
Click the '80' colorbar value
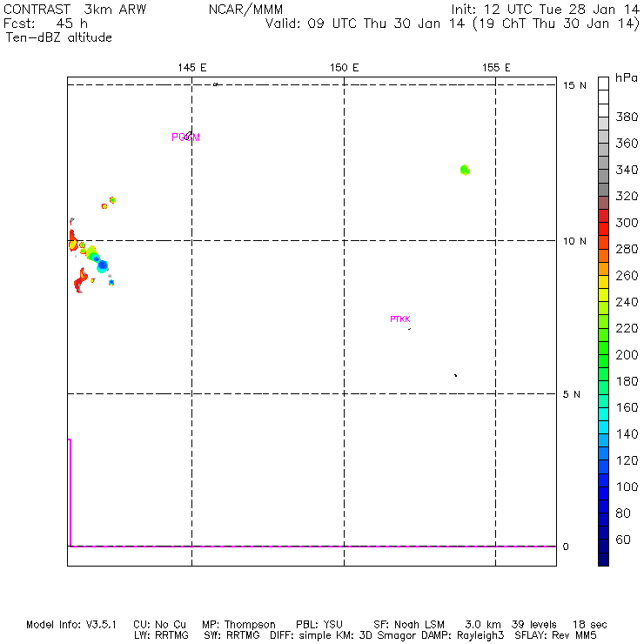click(623, 513)
